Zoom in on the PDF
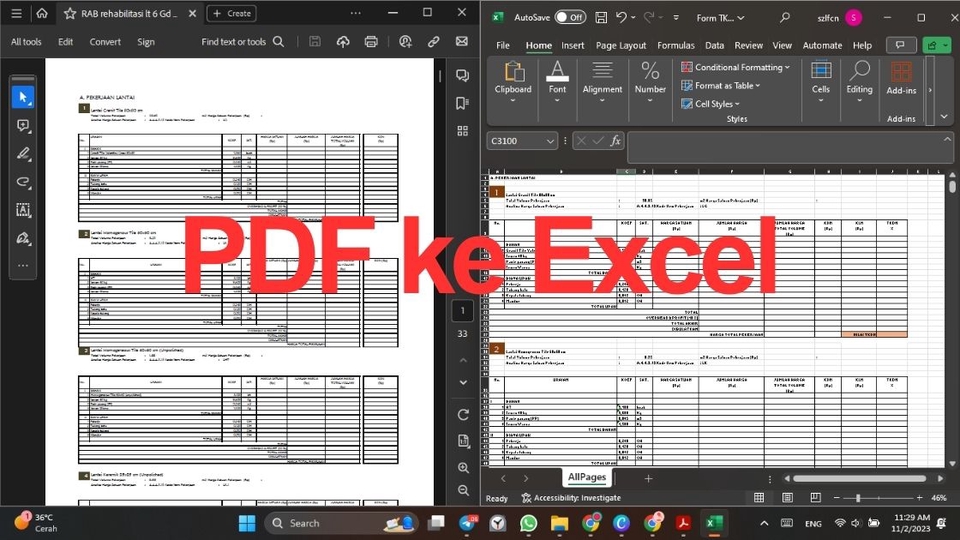The image size is (960, 540). [463, 468]
